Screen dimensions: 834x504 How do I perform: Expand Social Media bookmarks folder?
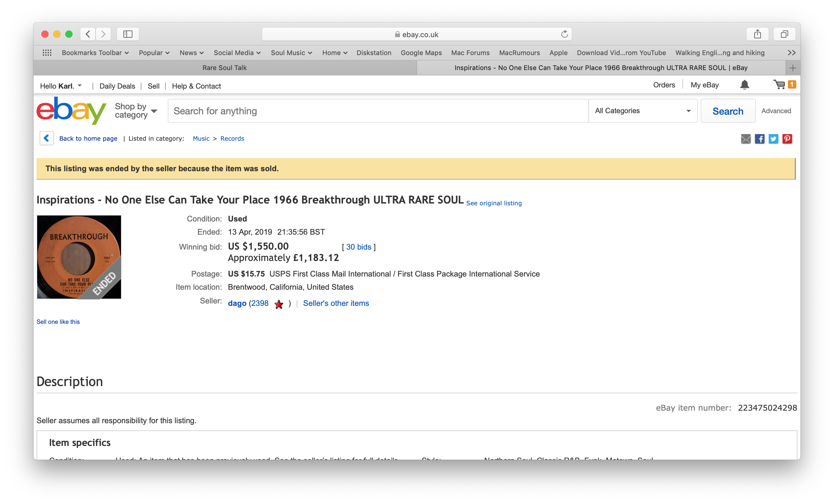(237, 53)
